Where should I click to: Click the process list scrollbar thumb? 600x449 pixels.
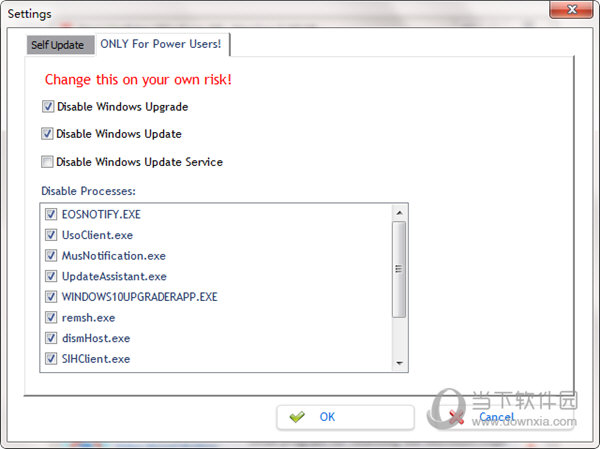click(399, 269)
